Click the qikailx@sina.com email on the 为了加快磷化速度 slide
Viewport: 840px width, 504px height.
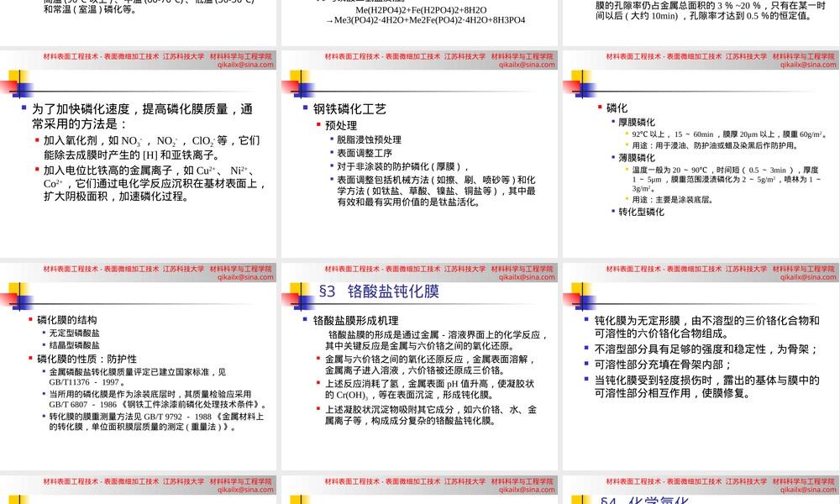click(245, 65)
